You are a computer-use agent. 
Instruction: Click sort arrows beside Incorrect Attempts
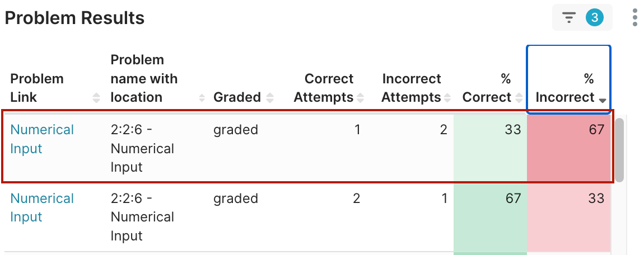pyautogui.click(x=447, y=98)
